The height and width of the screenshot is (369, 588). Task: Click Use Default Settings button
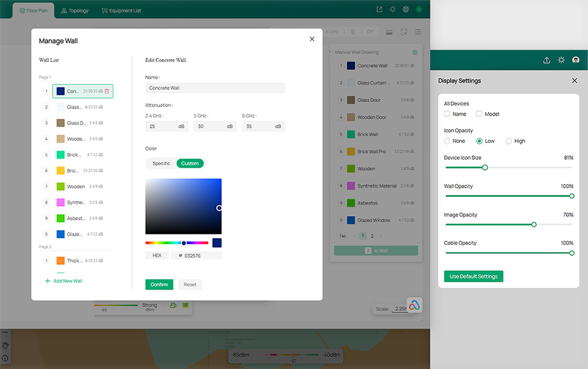(473, 277)
